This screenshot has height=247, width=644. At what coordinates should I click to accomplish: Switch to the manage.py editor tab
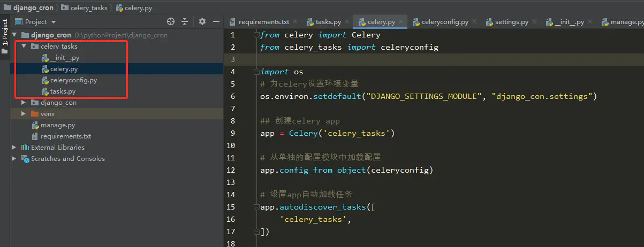click(x=622, y=22)
